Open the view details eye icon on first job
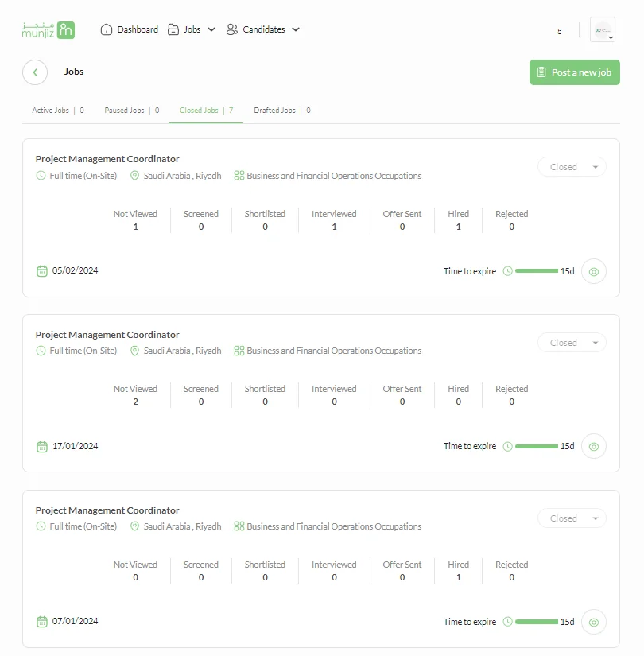 (593, 271)
